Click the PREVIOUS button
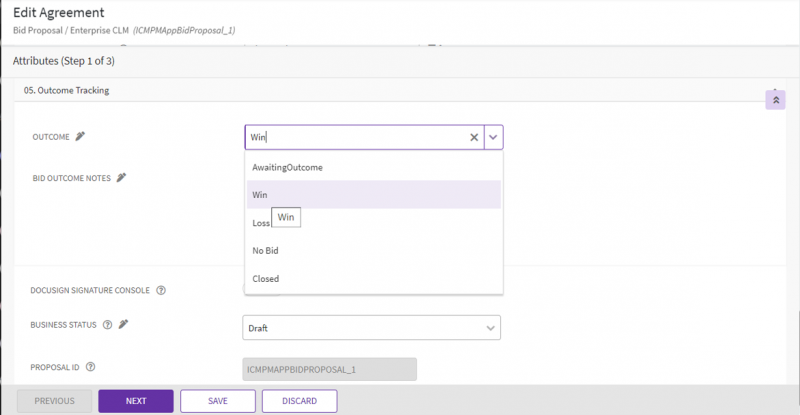The width and height of the screenshot is (800, 415). point(55,401)
